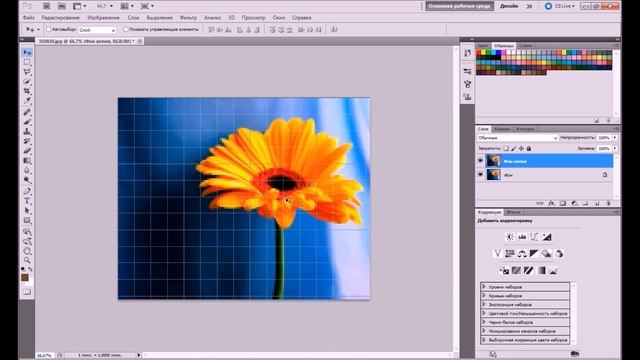Add a Levels adjustment from icon row
The image size is (640, 360).
(522, 237)
